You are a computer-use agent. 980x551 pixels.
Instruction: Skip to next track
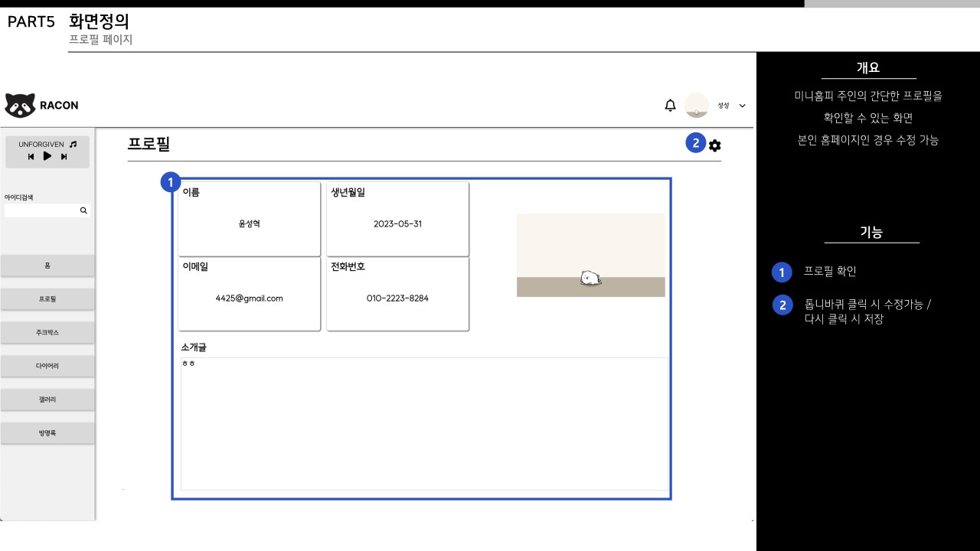[64, 156]
